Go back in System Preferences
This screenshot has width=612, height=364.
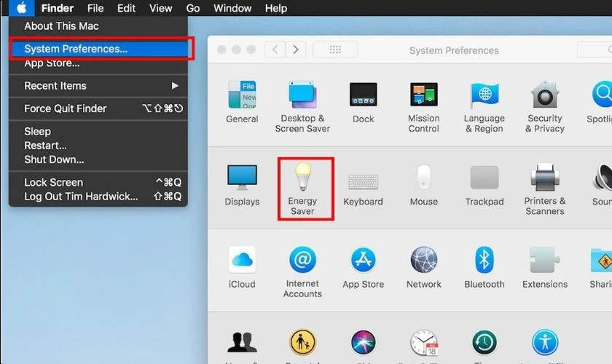[x=275, y=50]
